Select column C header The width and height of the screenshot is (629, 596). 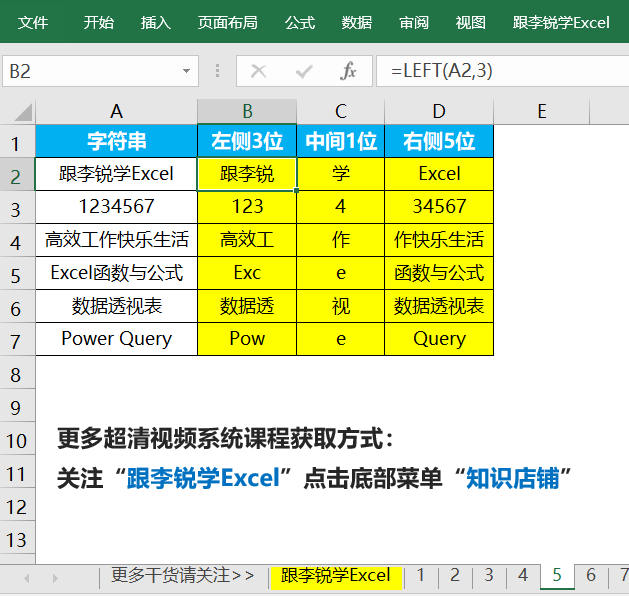pos(341,111)
